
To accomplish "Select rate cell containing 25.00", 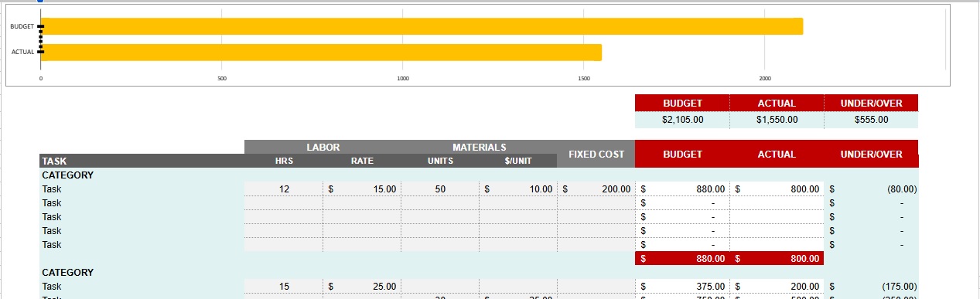I will point(362,286).
